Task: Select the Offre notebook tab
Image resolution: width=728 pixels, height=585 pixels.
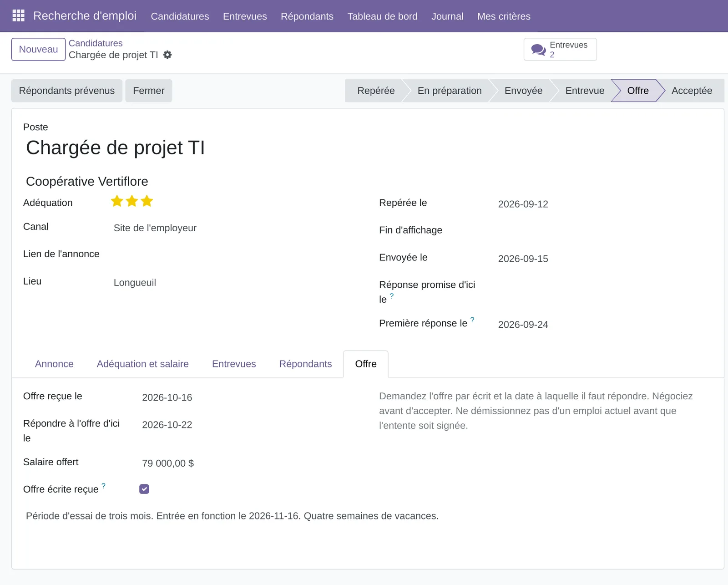Action: coord(366,364)
